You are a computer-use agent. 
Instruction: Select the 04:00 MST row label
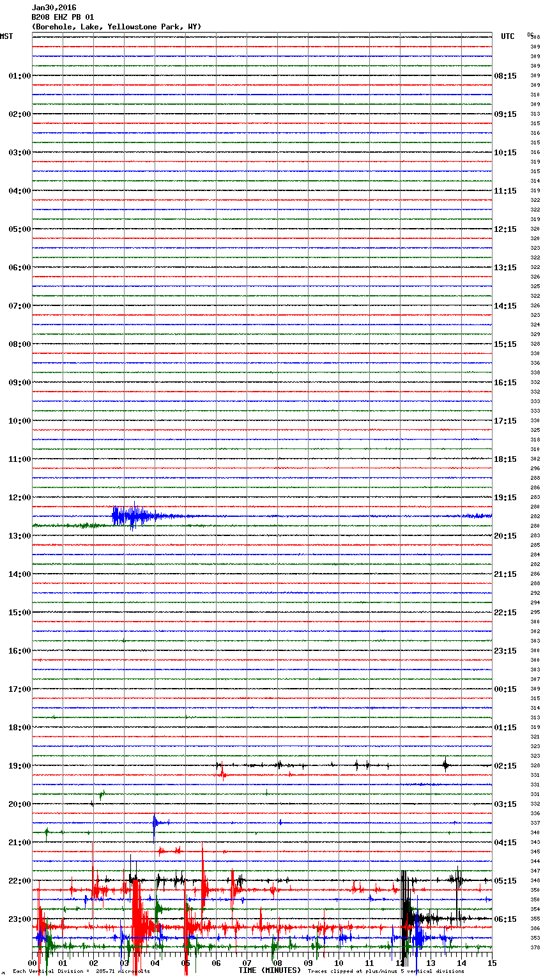[x=19, y=191]
